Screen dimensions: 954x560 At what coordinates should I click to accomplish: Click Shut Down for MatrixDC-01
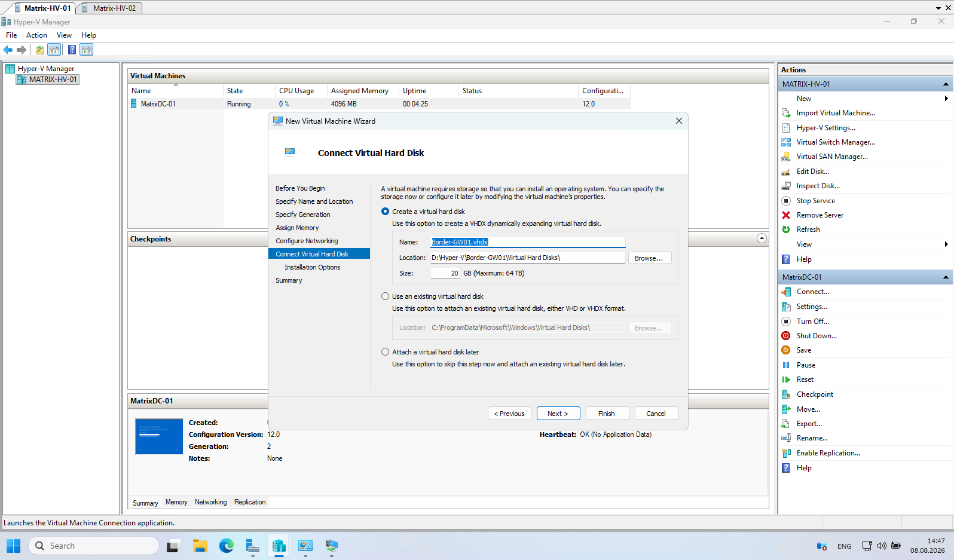pos(816,336)
